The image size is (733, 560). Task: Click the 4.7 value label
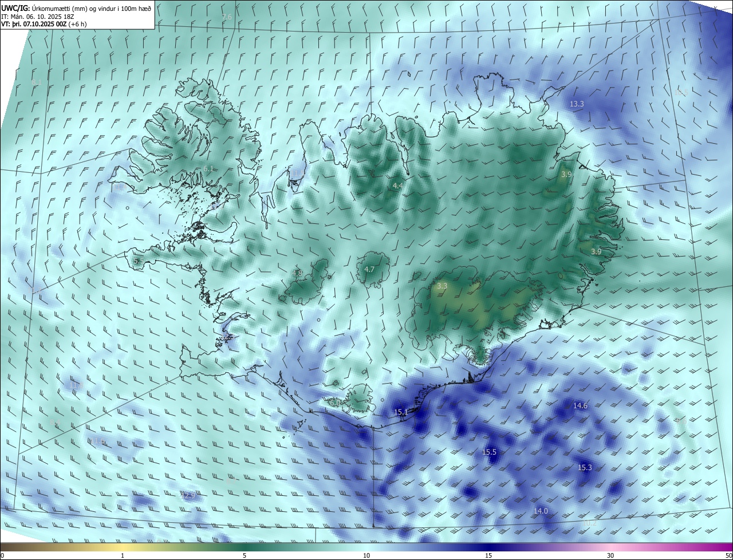369,270
